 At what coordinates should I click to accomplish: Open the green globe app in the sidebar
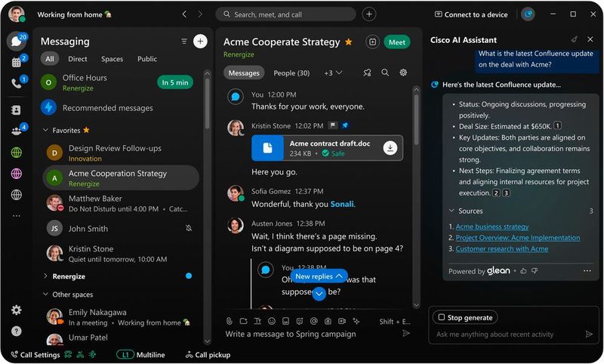point(16,153)
